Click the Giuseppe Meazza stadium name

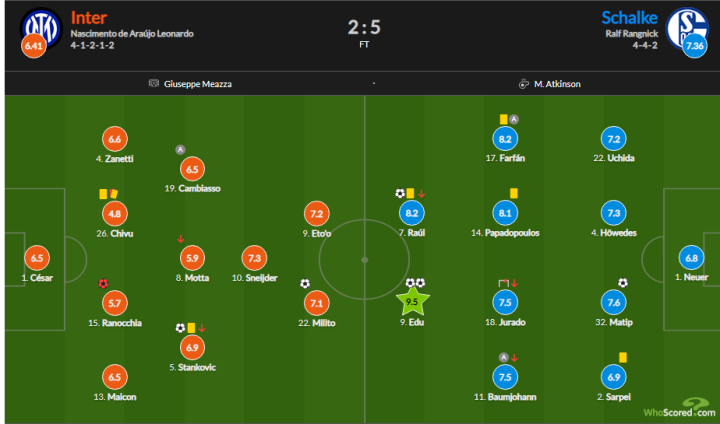[197, 84]
